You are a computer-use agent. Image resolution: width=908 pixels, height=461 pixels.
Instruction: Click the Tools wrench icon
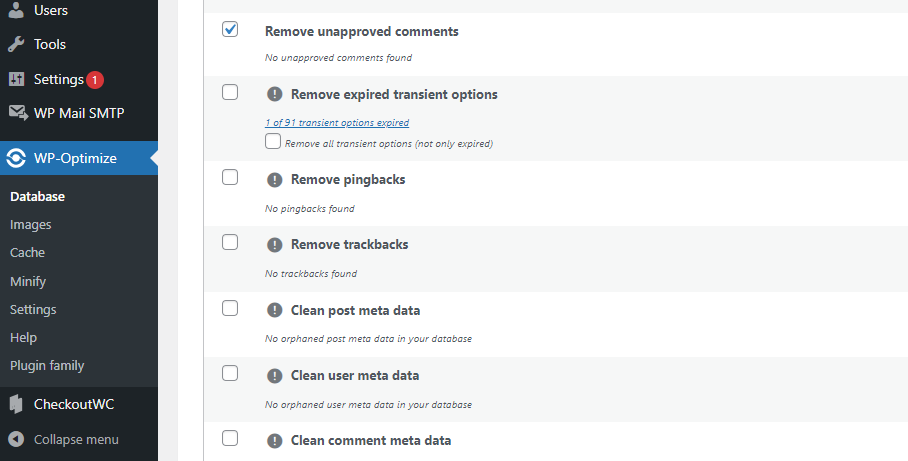[16, 44]
